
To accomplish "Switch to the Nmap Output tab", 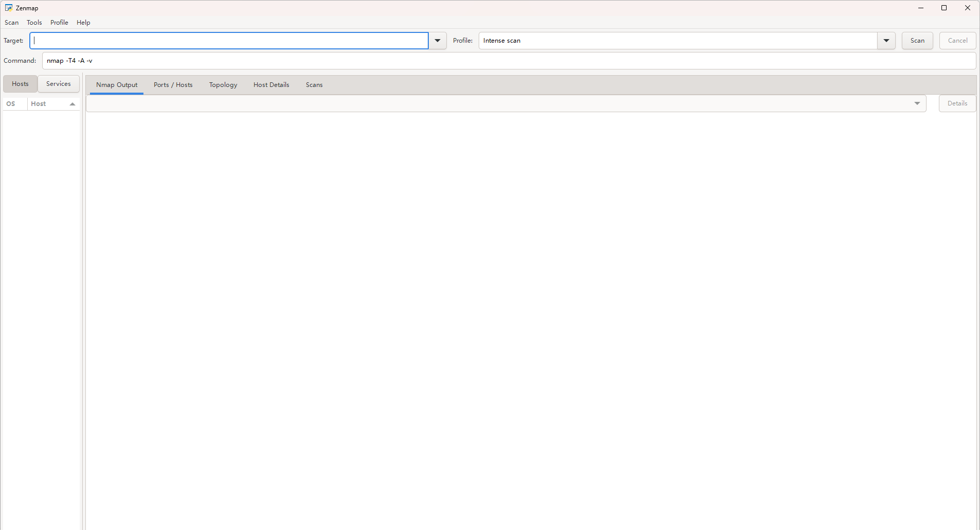I will 117,85.
